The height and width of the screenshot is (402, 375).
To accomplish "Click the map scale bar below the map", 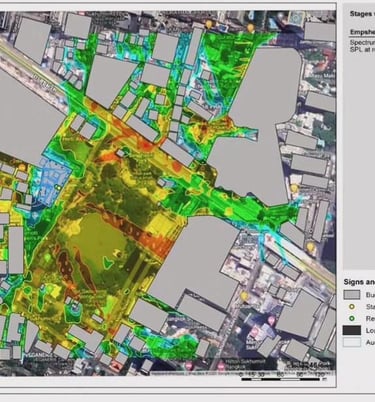I will coord(283,379).
